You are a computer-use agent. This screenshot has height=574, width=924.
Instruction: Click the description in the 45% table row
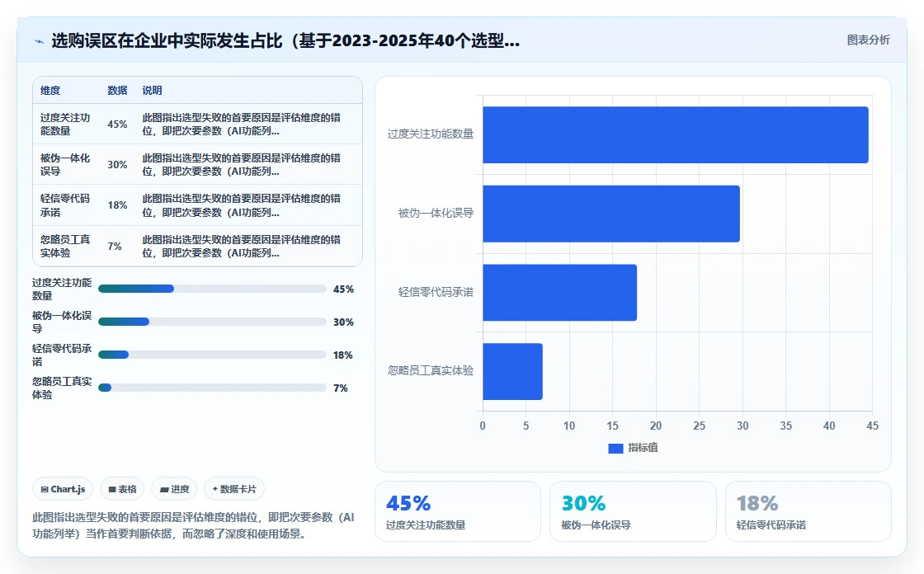tap(241, 125)
